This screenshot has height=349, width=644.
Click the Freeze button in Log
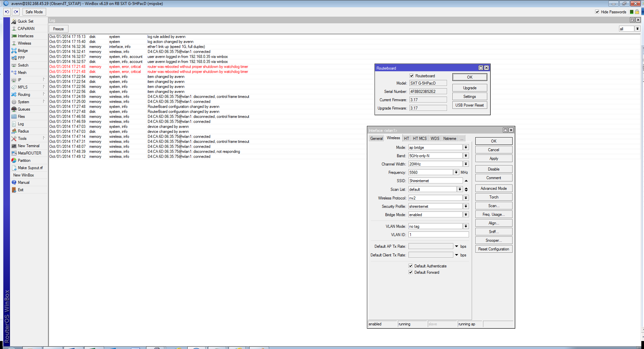click(58, 29)
